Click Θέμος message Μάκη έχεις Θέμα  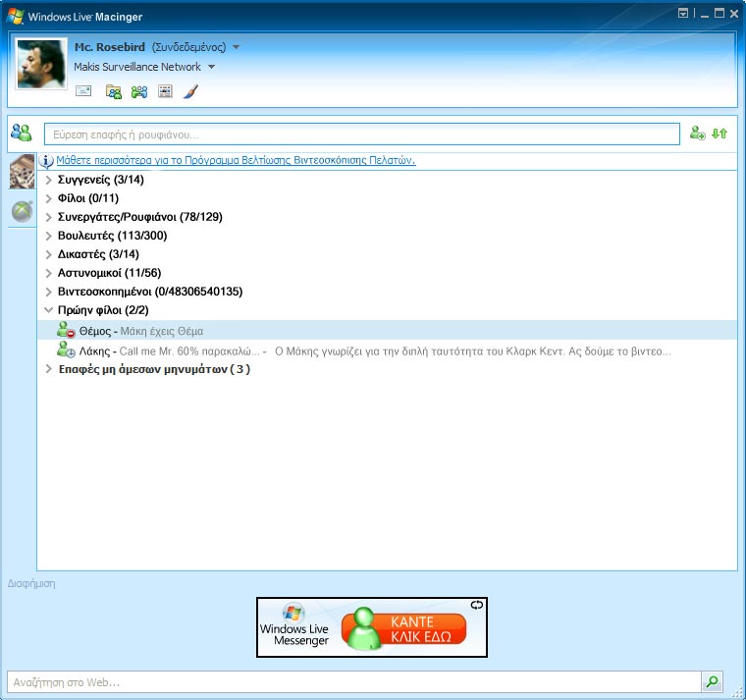coord(162,331)
